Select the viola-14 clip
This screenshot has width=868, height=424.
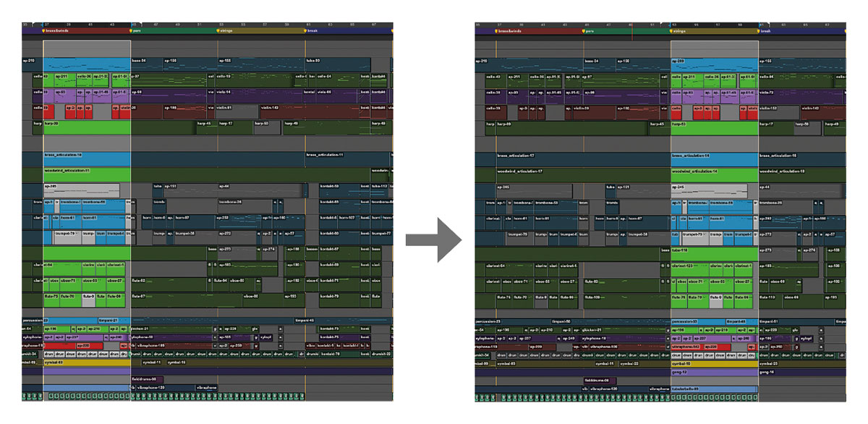coord(260,96)
